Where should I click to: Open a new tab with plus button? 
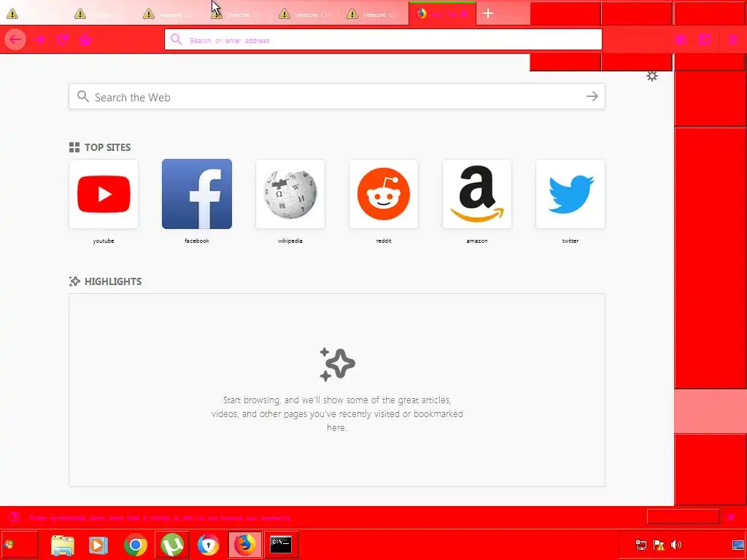(x=488, y=13)
